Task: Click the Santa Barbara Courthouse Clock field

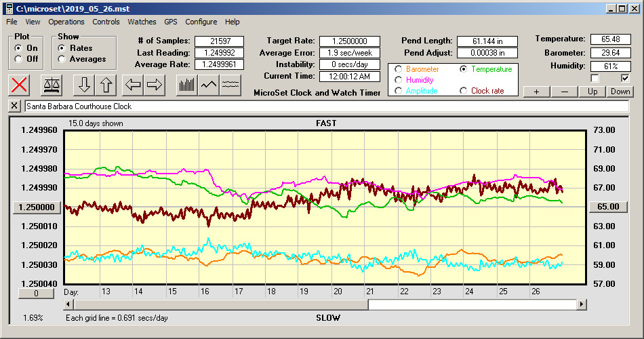Action: pos(327,106)
